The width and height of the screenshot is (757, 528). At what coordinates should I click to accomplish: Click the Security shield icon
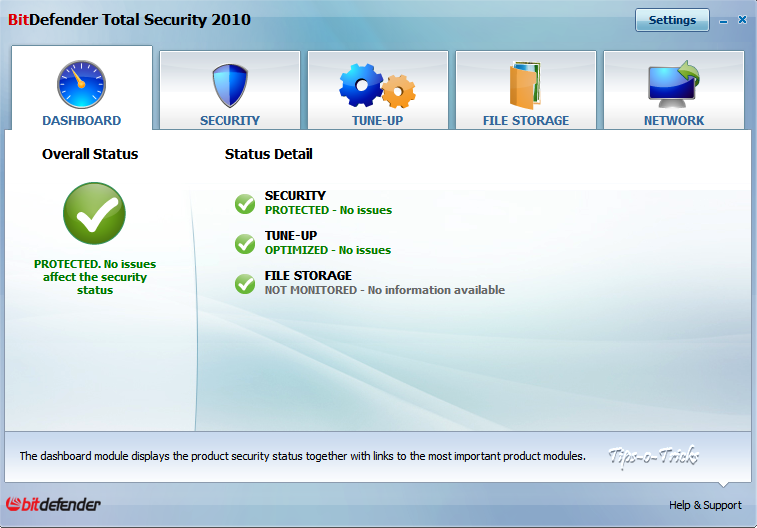click(230, 85)
